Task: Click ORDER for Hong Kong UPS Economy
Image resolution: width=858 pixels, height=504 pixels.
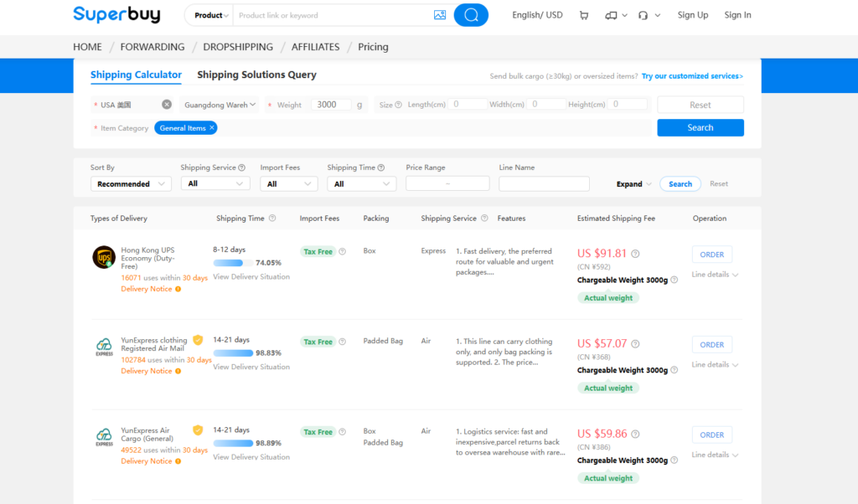Action: pos(711,254)
